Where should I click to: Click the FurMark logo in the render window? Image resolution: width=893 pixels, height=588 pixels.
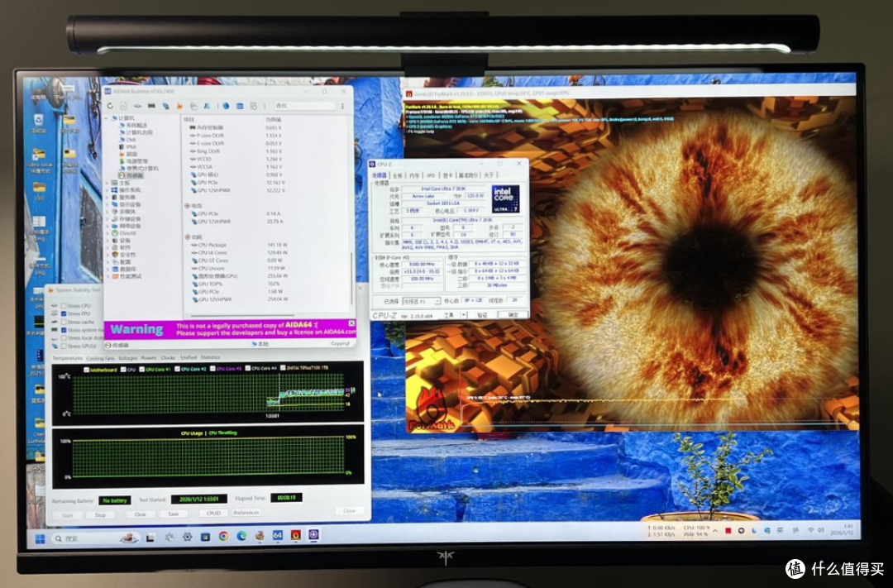tap(432, 409)
